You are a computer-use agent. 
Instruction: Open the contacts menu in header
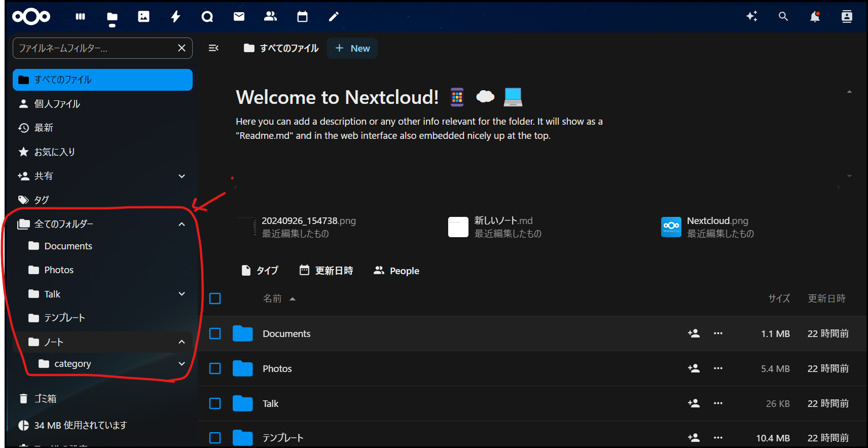pos(847,17)
